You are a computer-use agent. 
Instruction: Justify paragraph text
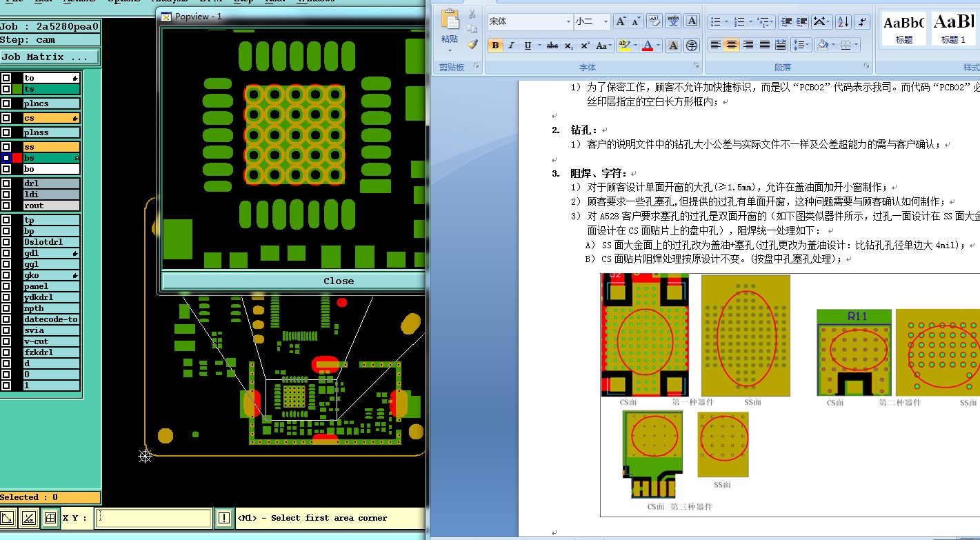tap(764, 46)
